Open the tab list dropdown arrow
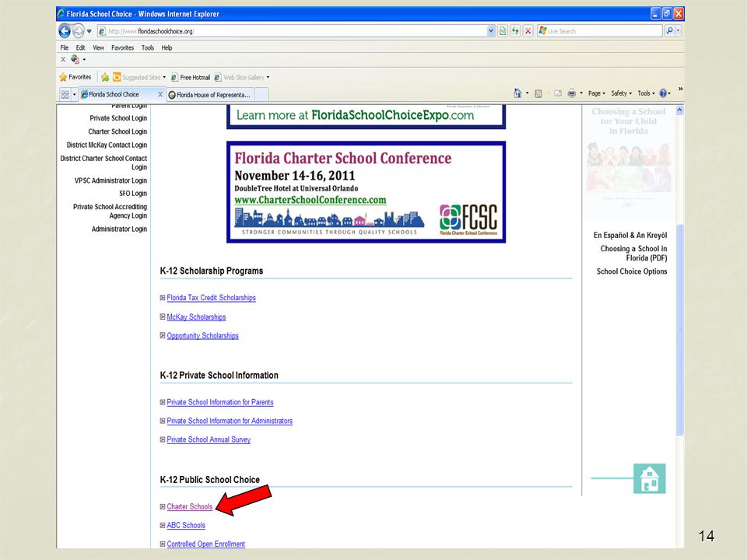This screenshot has width=747, height=560. (x=75, y=94)
